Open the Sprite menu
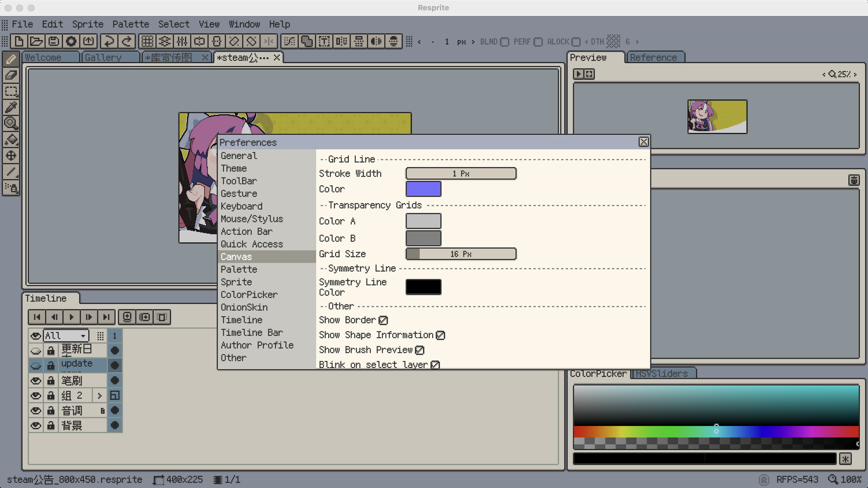The width and height of the screenshot is (868, 488). tap(87, 24)
